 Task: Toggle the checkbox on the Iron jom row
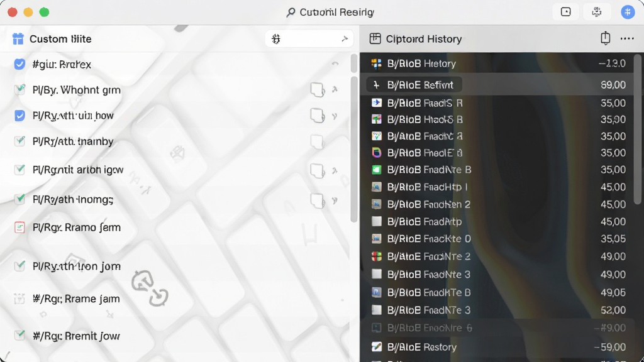19,266
